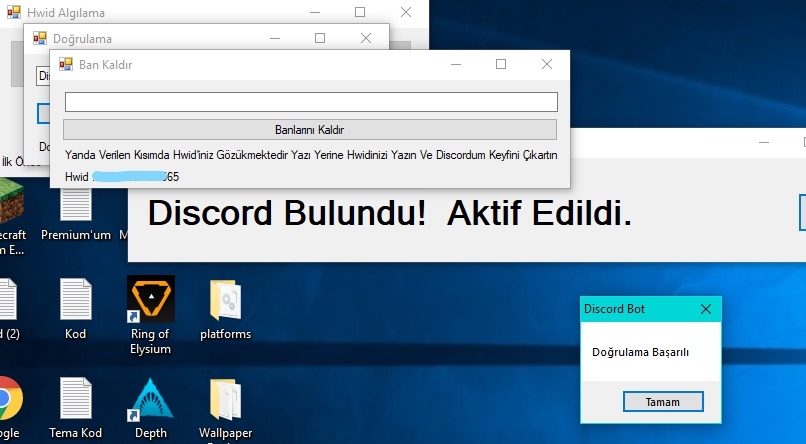Close the Ban Kaldır window

pyautogui.click(x=547, y=64)
